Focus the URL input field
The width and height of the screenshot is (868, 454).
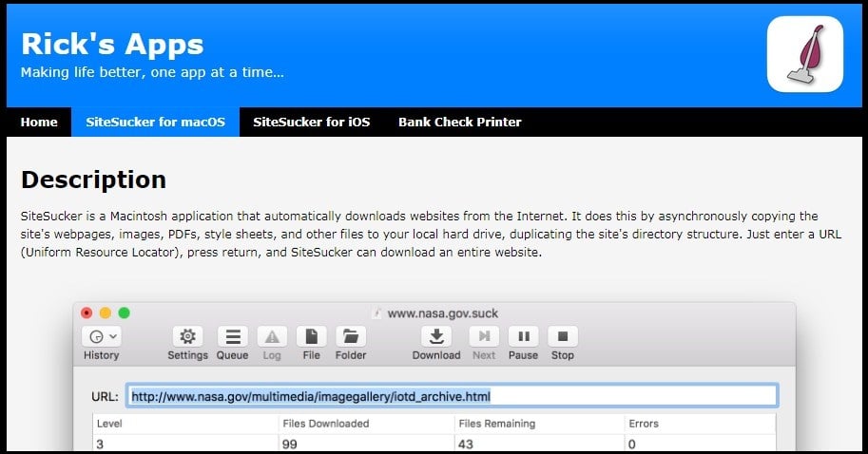452,396
